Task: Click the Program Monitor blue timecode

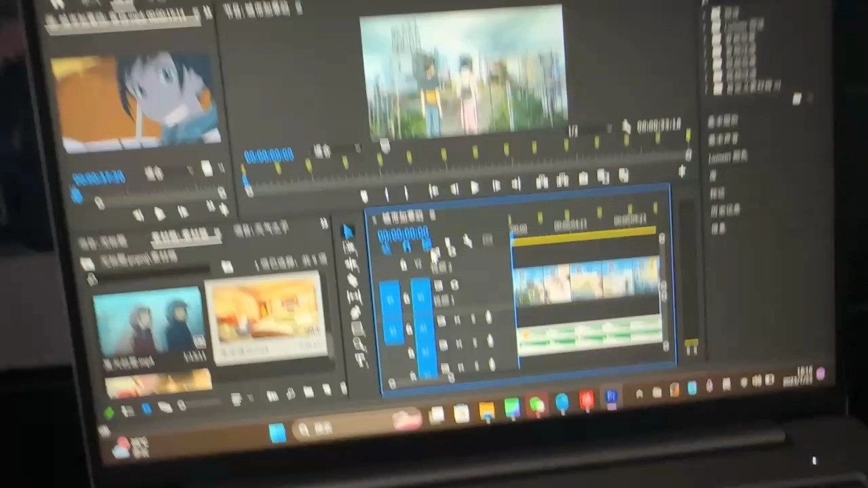Action: [269, 156]
